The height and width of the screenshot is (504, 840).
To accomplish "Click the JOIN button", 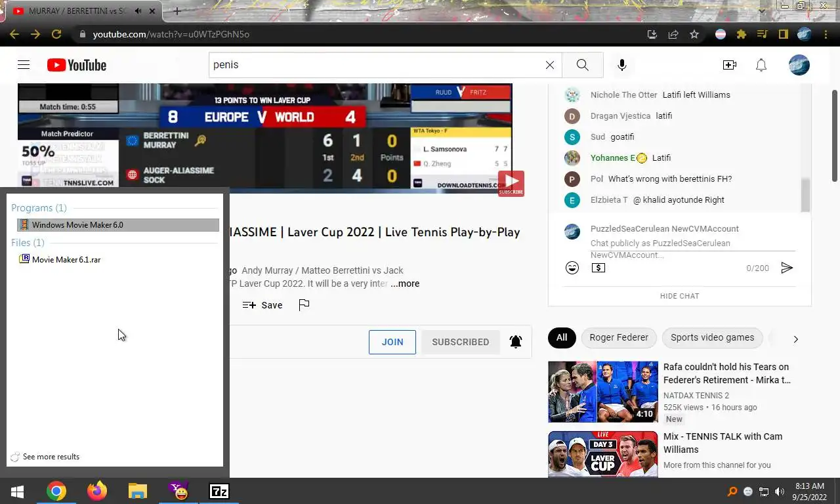I will pyautogui.click(x=392, y=342).
